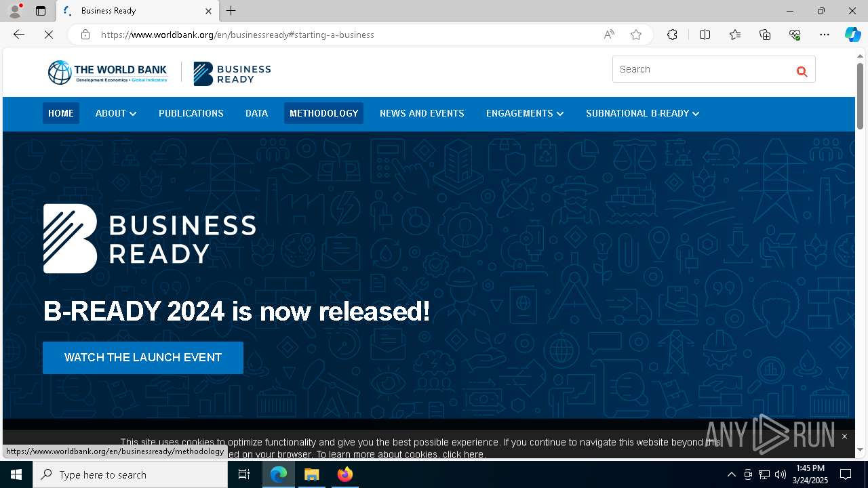
Task: Open the tab actions menu icon
Action: tap(41, 11)
